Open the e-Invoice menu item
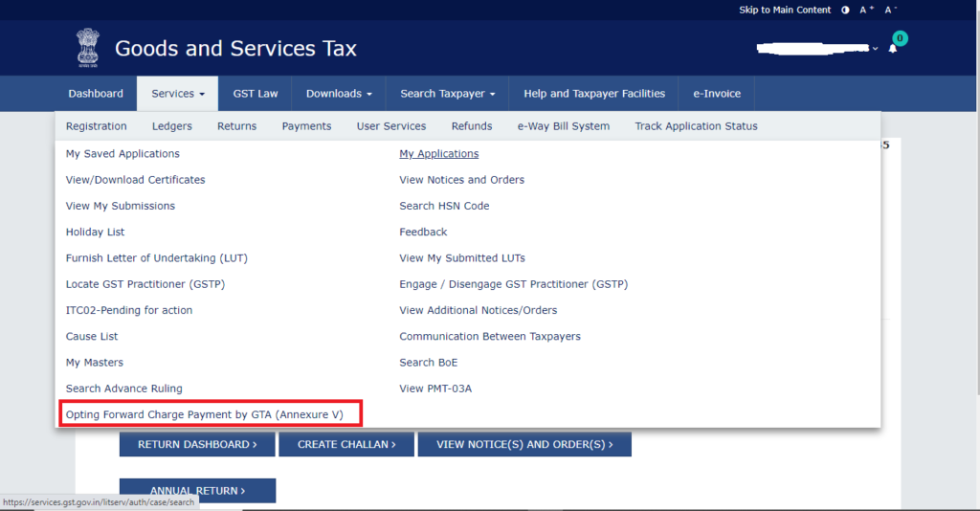Screen dimensions: 980x511 coord(717,94)
